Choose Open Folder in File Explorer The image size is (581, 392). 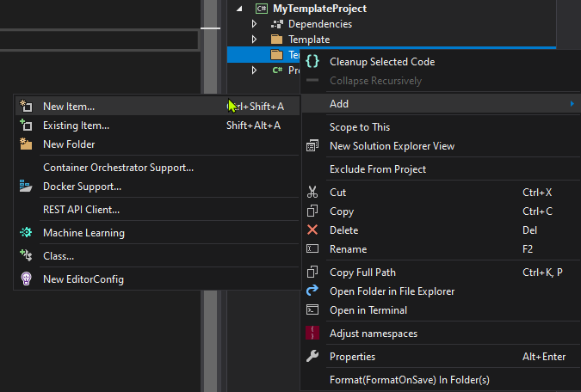(441, 291)
